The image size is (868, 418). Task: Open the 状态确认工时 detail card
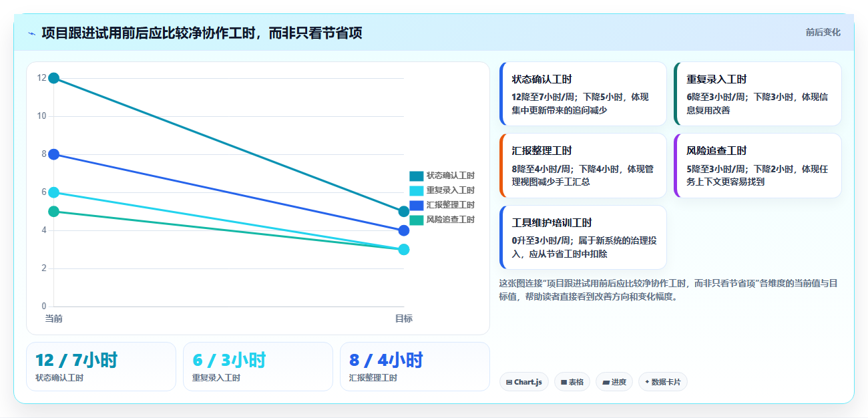pos(583,94)
